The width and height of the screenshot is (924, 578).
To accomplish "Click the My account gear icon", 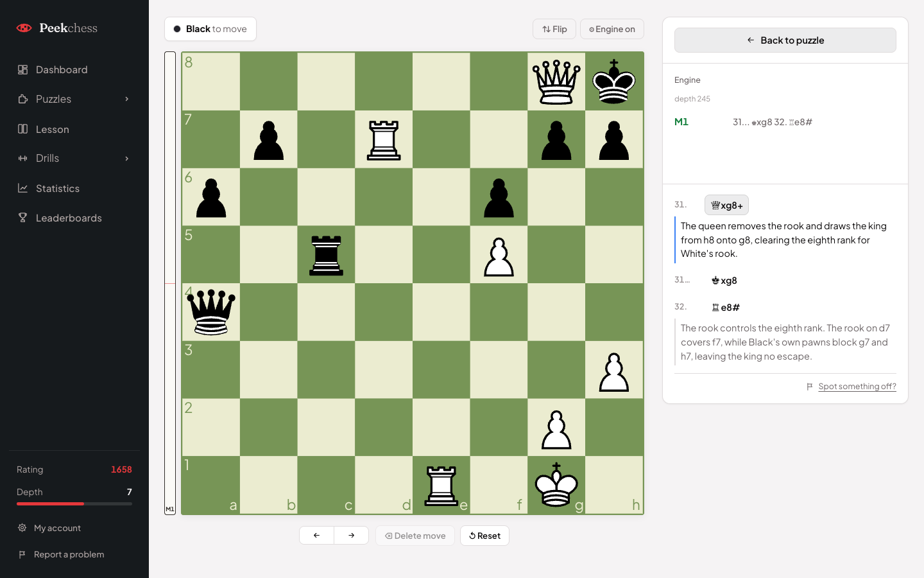I will click(x=22, y=528).
